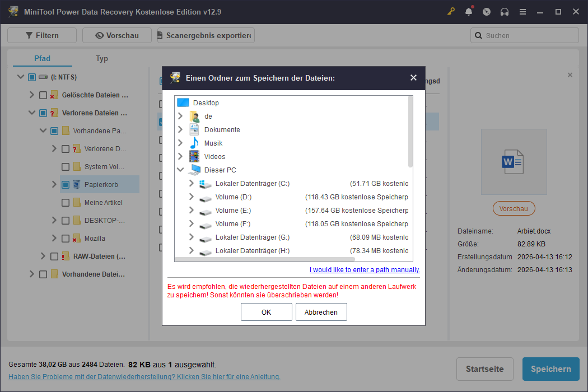Toggle the Vorhandene Pa... checkbox

(x=54, y=131)
